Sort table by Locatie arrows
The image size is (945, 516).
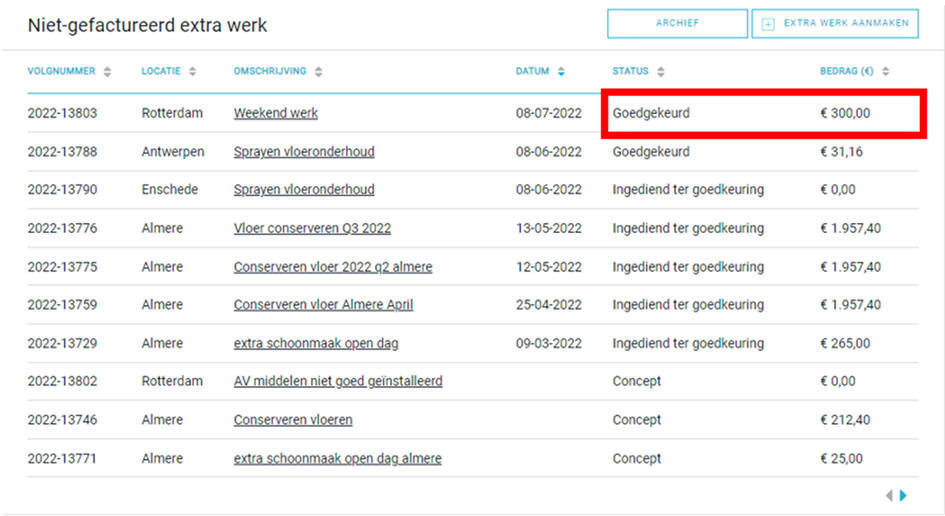pyautogui.click(x=192, y=72)
